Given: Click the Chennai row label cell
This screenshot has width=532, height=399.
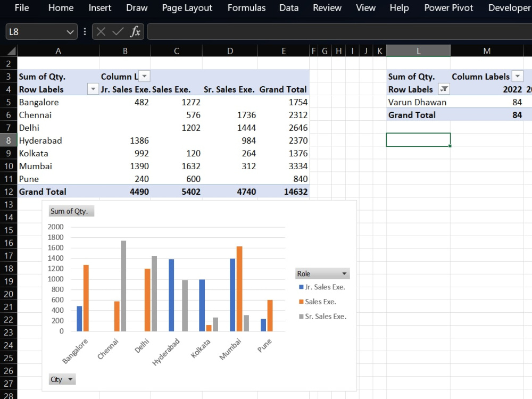Looking at the screenshot, I should click(58, 115).
